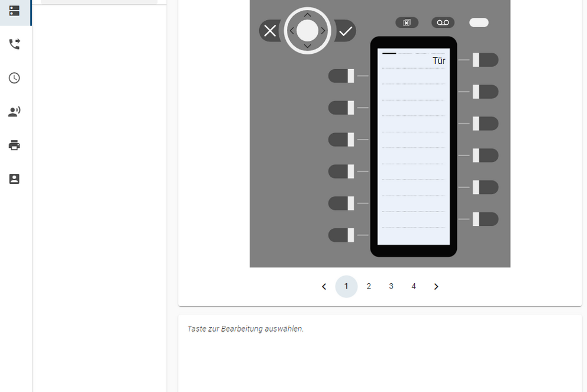The width and height of the screenshot is (587, 392).
Task: Open the contacts card icon in sidebar
Action: pyautogui.click(x=14, y=179)
